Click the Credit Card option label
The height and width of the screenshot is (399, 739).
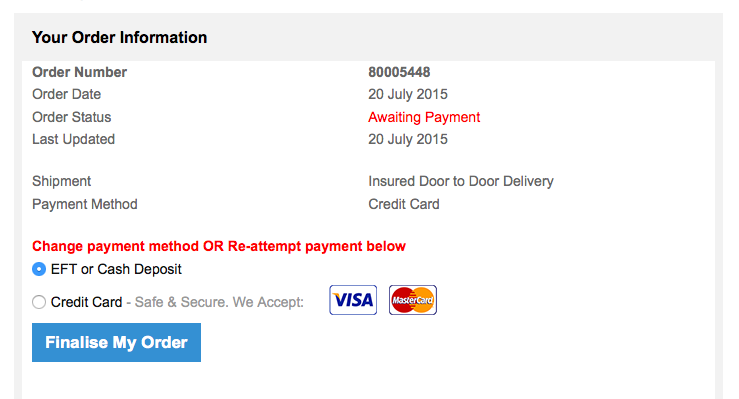[x=86, y=302]
